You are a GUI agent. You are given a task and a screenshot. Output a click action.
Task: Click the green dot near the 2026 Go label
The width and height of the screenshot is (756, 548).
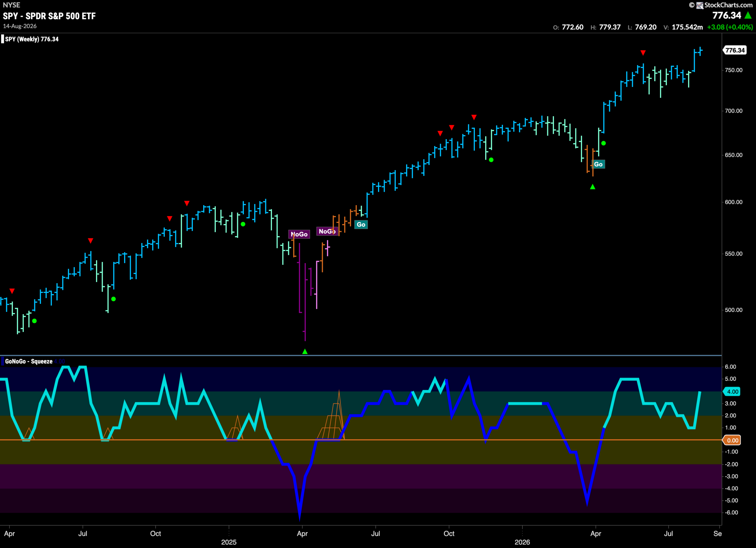(x=603, y=143)
